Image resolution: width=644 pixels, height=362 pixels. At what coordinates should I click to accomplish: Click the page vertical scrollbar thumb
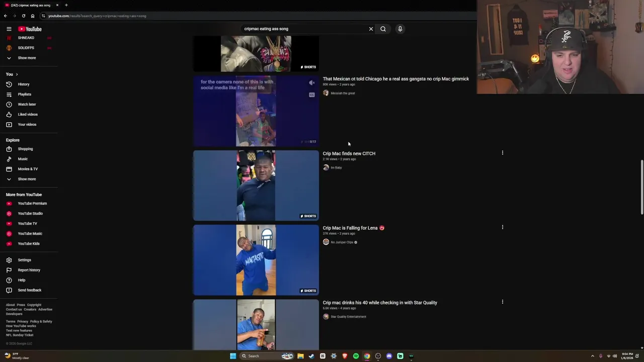pos(641,187)
